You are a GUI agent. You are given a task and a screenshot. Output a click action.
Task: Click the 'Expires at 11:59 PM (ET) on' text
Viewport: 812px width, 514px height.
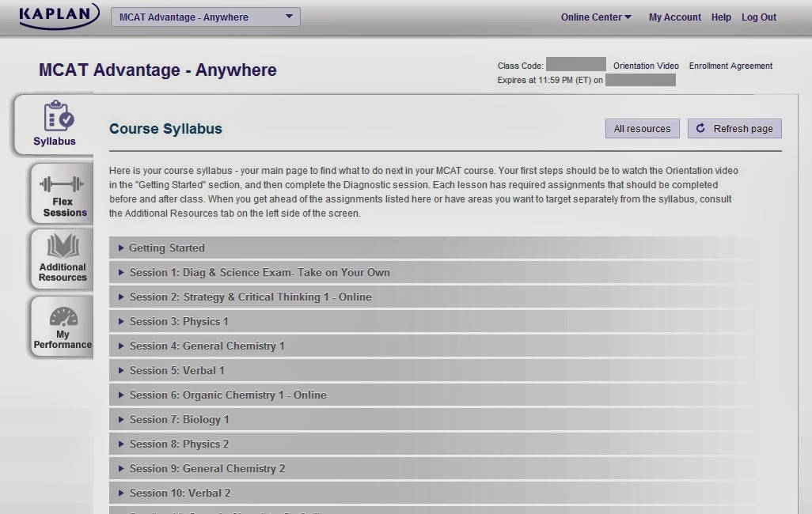coord(550,80)
